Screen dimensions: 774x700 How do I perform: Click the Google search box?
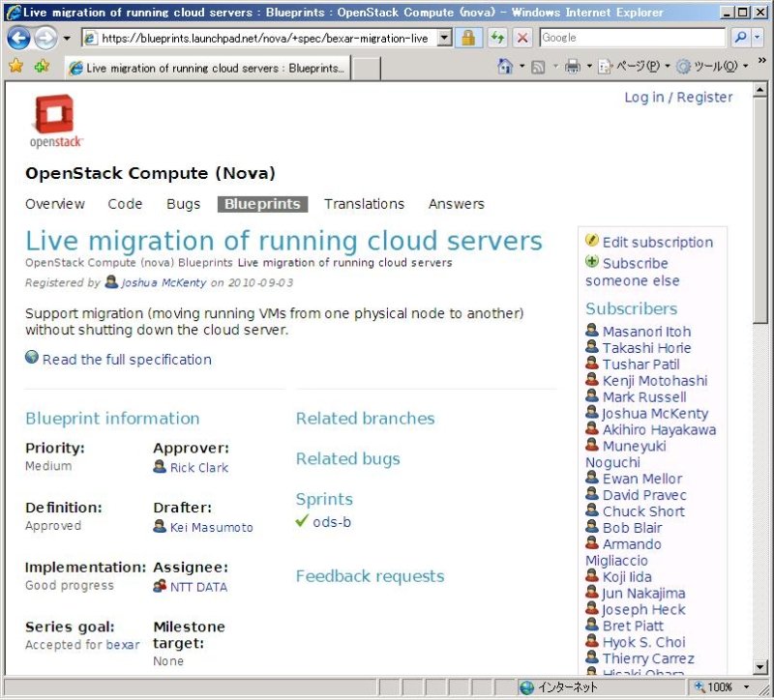pos(633,38)
